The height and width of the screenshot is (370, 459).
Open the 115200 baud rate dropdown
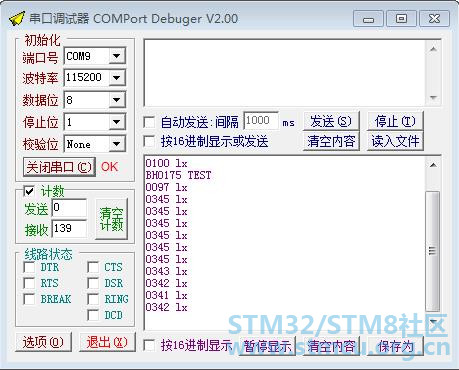(117, 78)
